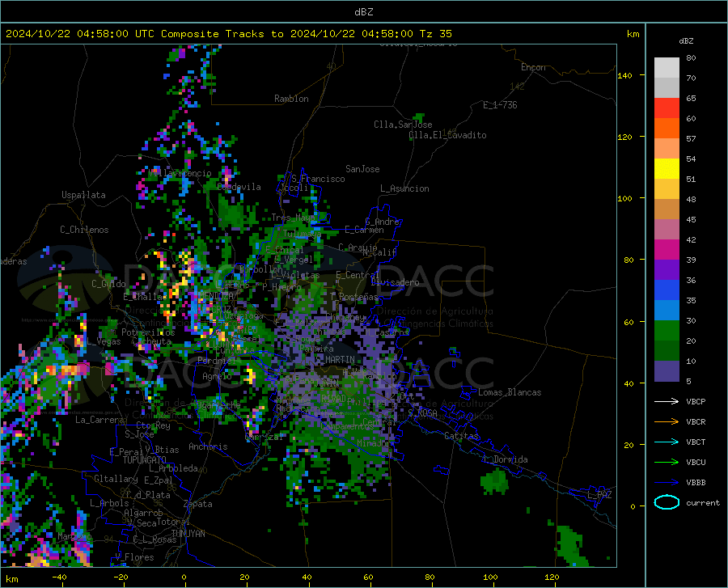
Task: Select the brown 45-48 dBZ swatch
Action: coord(667,209)
